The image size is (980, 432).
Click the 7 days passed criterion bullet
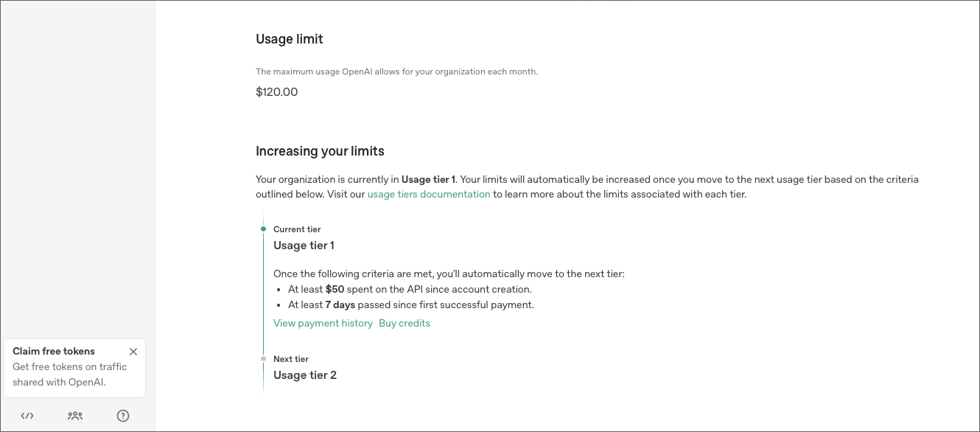(410, 305)
